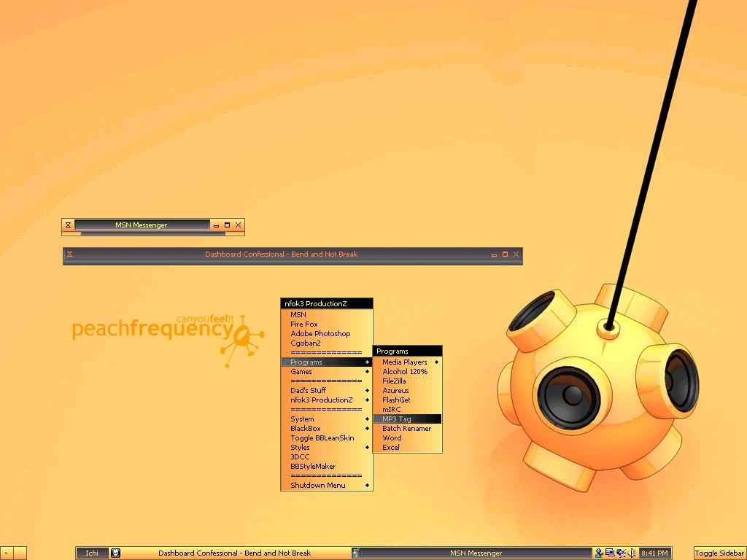Screen dimensions: 747x560
Task: Expand the System submenu arrow
Action: (368, 419)
